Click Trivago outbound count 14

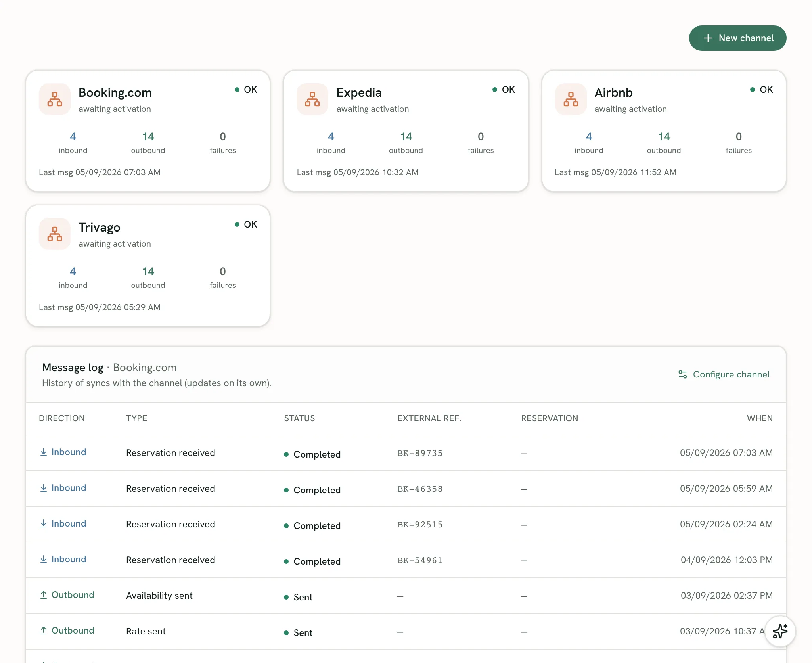pyautogui.click(x=148, y=272)
